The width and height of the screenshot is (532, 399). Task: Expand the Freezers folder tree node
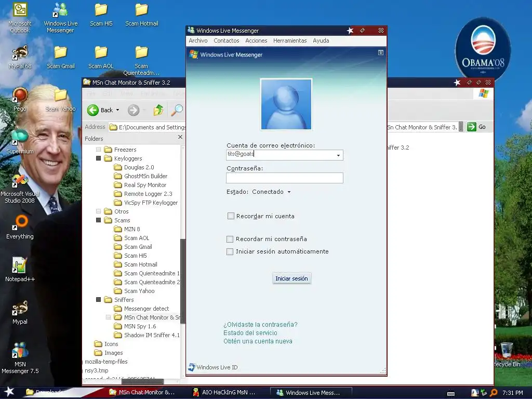[x=98, y=149]
